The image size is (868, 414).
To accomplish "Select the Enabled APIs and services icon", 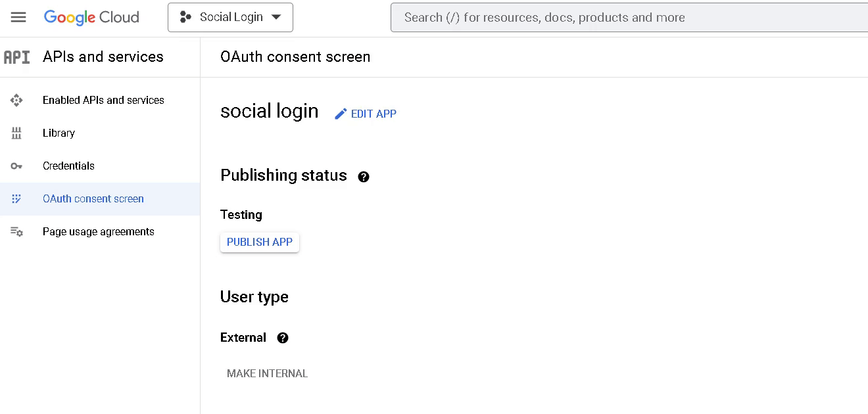I will point(16,100).
